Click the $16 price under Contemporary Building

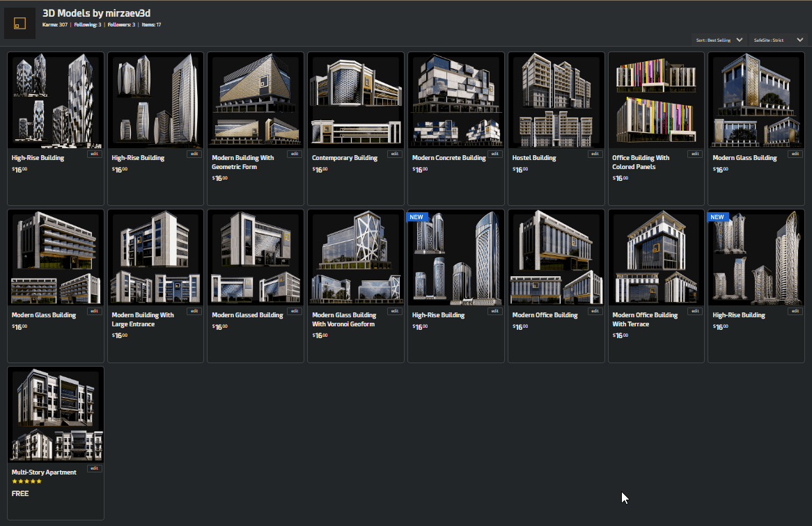pyautogui.click(x=320, y=170)
